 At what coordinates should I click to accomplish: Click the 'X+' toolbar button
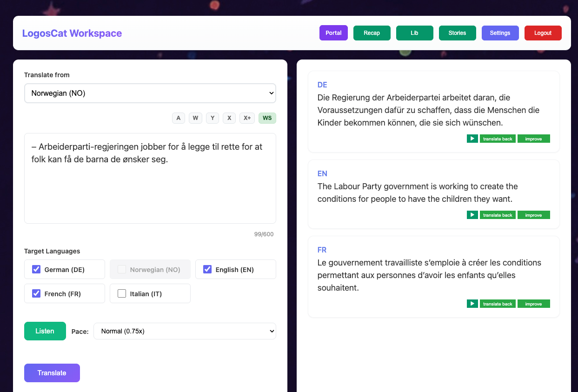click(247, 118)
